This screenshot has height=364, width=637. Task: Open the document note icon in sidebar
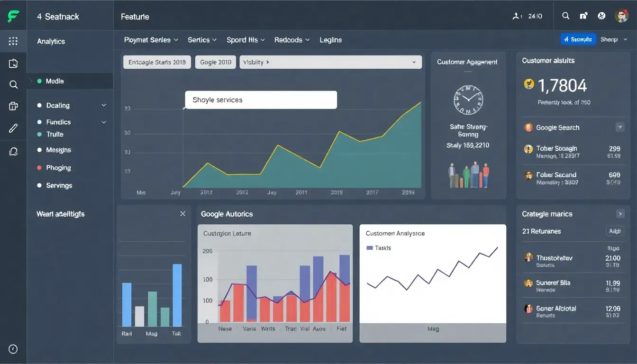pyautogui.click(x=13, y=64)
